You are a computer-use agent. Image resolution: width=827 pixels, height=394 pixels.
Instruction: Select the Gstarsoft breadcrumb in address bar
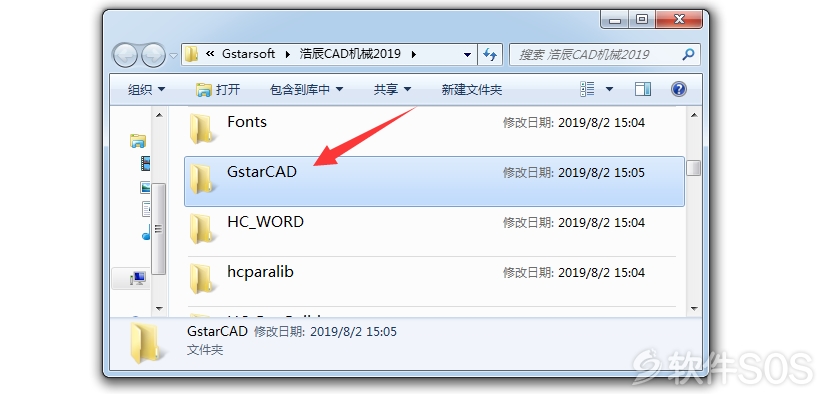tap(248, 54)
